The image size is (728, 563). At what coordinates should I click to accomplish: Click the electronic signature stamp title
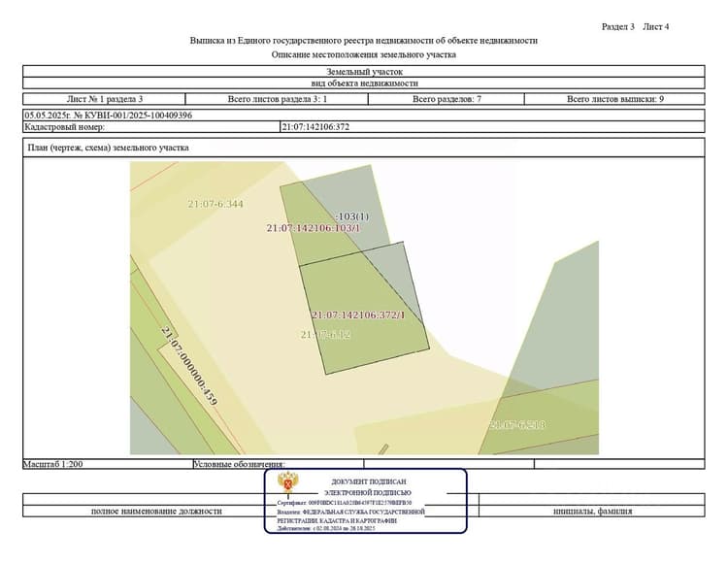(368, 487)
